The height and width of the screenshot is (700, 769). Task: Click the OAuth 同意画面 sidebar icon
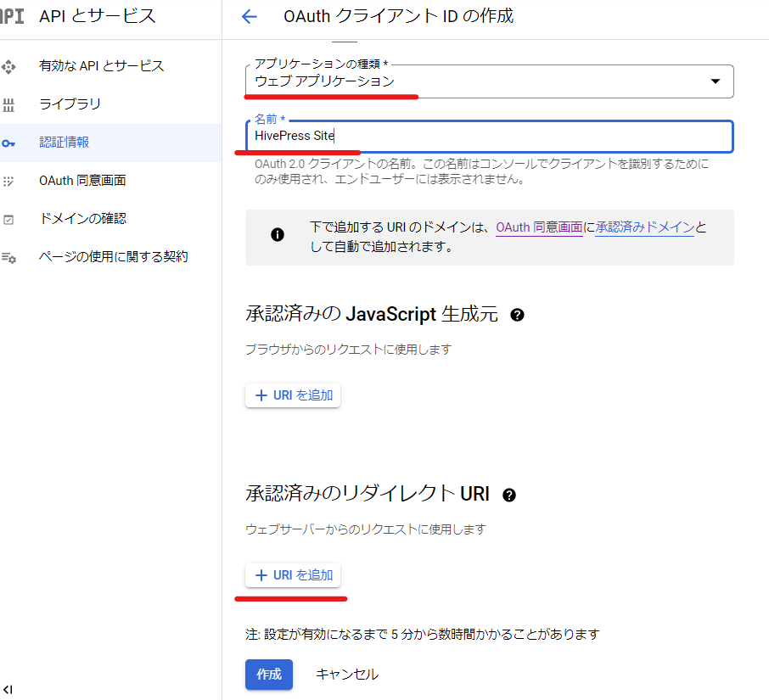(x=8, y=182)
